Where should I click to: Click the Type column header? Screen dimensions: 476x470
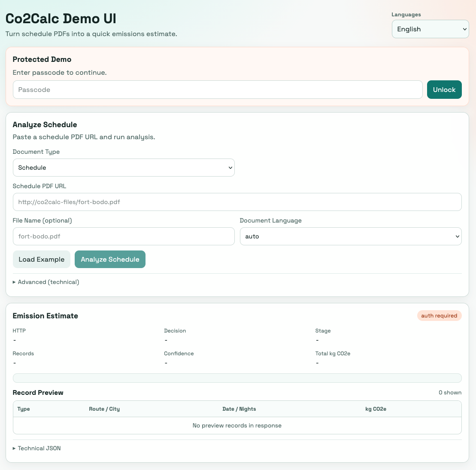coord(24,409)
